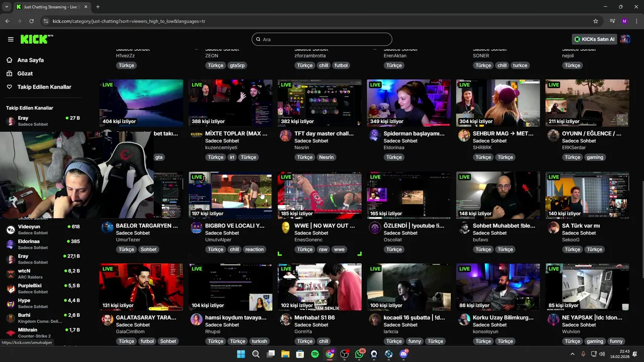Click the Ara search field

[322, 39]
